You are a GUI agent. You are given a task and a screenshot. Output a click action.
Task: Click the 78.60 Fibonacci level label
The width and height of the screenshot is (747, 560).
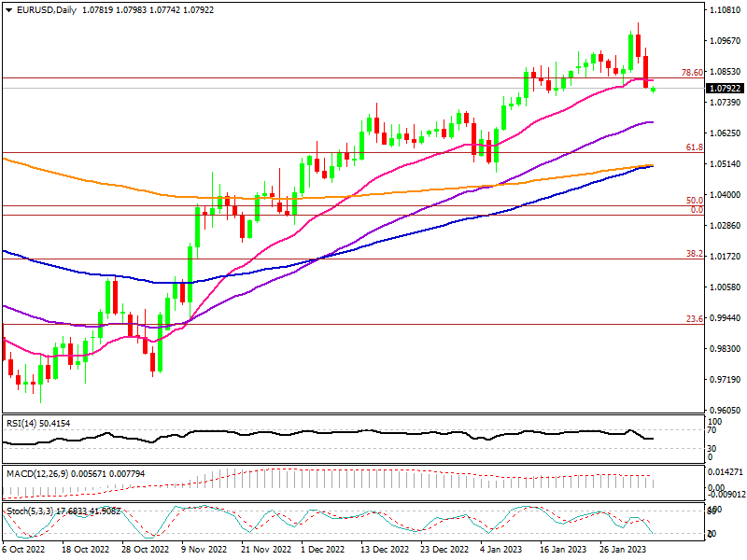pos(691,73)
